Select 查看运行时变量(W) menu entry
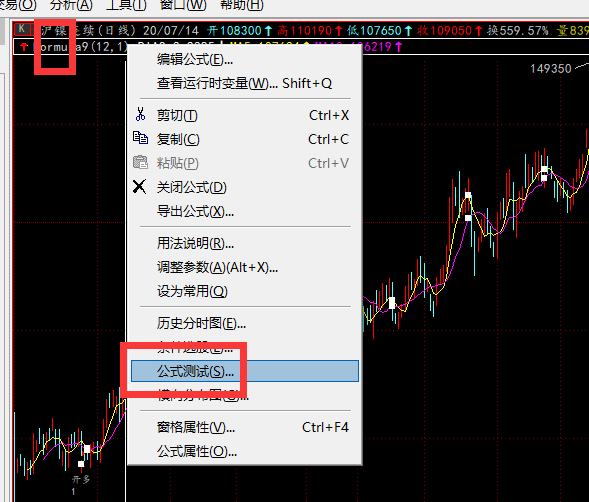 pos(244,83)
